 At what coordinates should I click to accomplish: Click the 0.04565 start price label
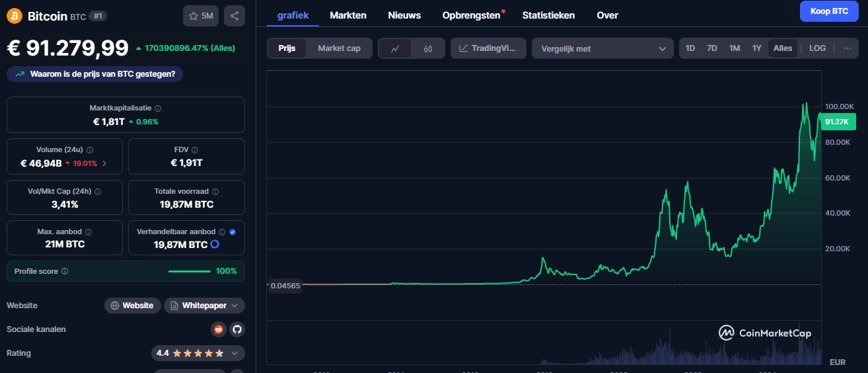285,286
